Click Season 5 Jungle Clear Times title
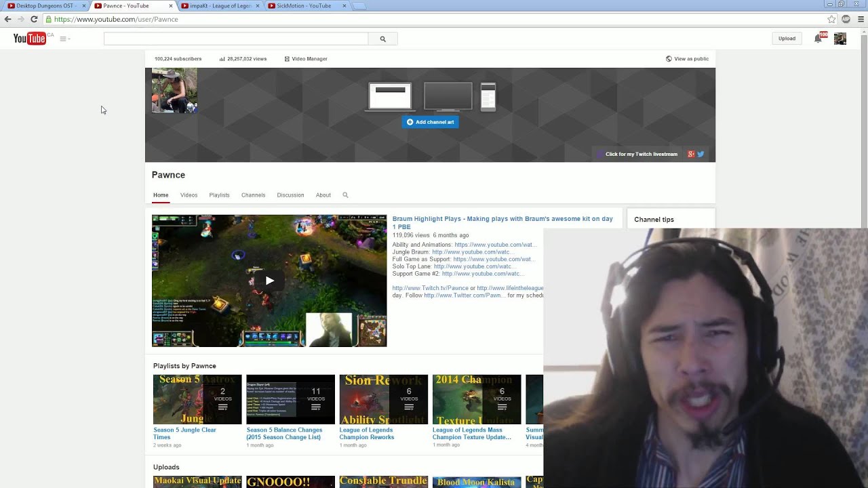 click(x=184, y=433)
